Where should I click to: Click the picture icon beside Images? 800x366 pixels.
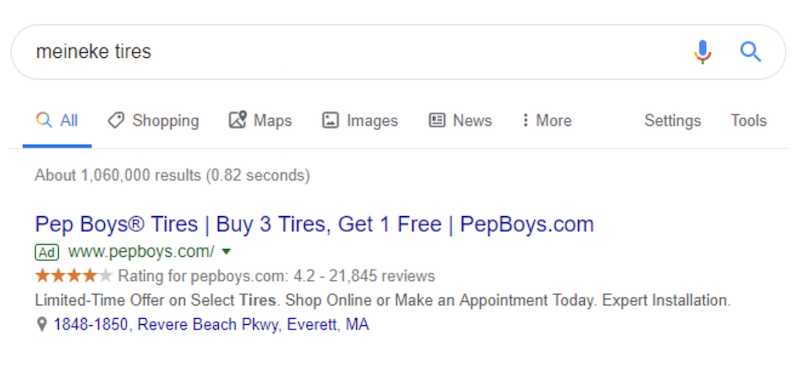coord(331,120)
